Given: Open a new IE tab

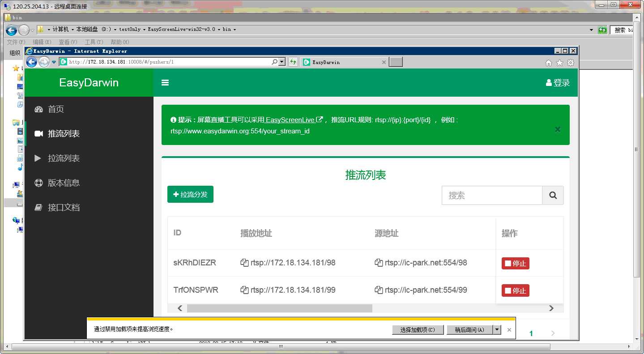Looking at the screenshot, I should [396, 62].
